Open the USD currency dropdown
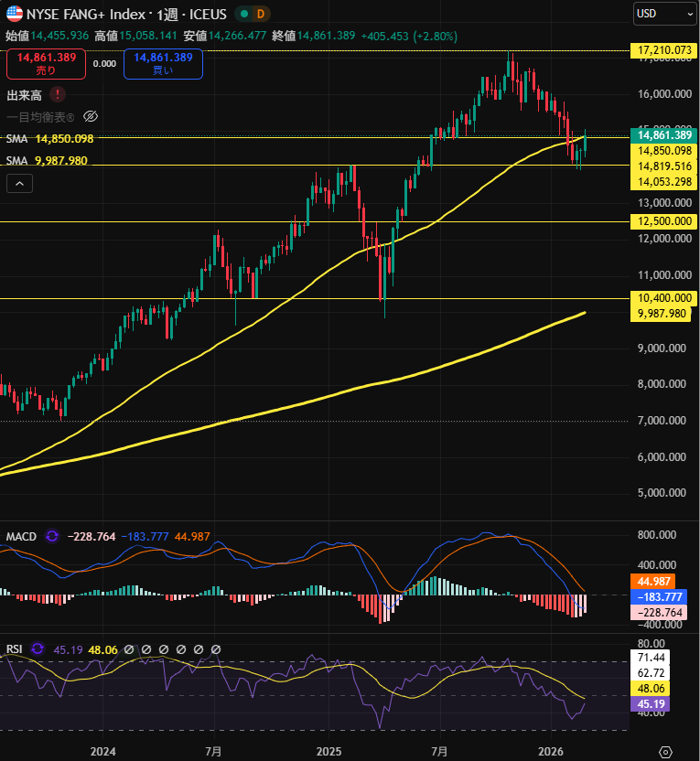Viewport: 700px width, 761px height. pyautogui.click(x=664, y=14)
